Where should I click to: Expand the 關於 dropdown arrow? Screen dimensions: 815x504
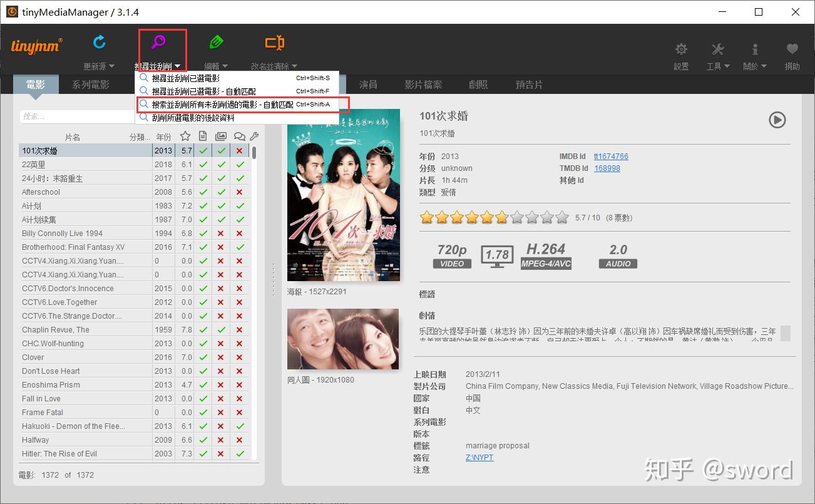(765, 65)
